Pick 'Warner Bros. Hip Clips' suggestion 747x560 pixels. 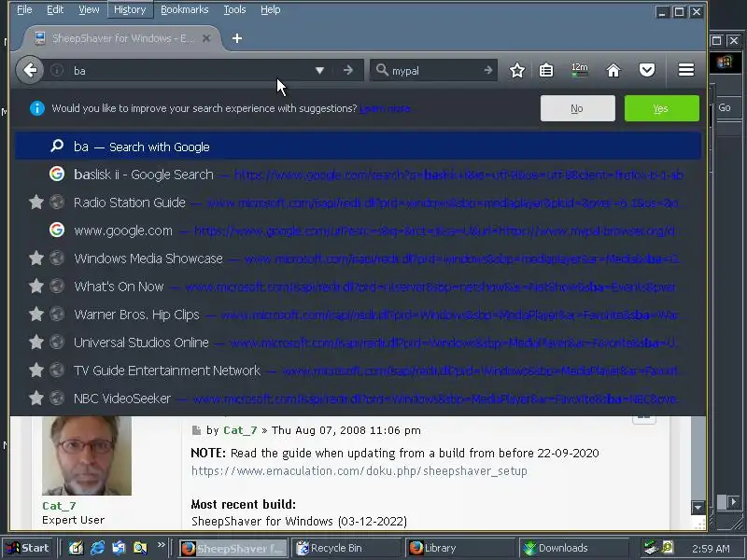pos(358,315)
